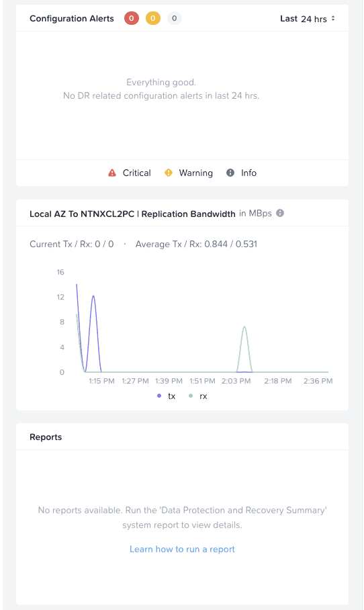Open 'Learn how to run a report' link
Viewport: 364px width, 610px height.
coord(182,549)
